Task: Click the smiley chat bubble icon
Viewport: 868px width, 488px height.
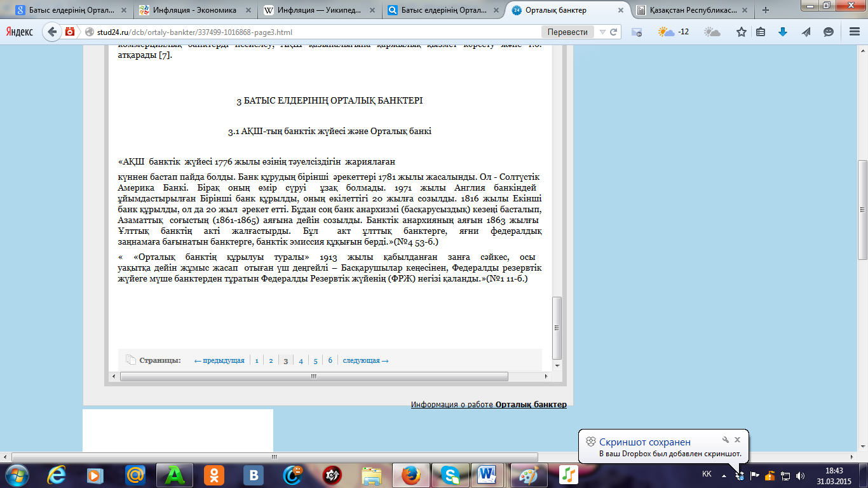Action: coord(828,32)
